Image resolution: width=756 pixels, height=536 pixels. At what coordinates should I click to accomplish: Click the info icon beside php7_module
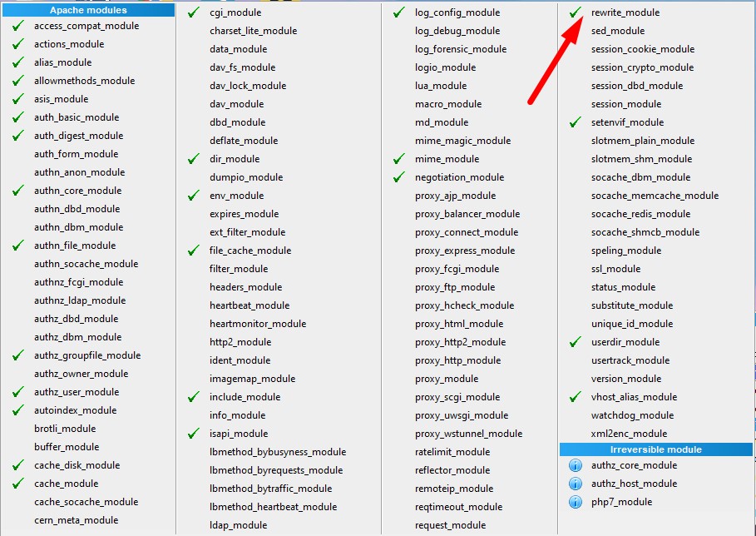575,502
